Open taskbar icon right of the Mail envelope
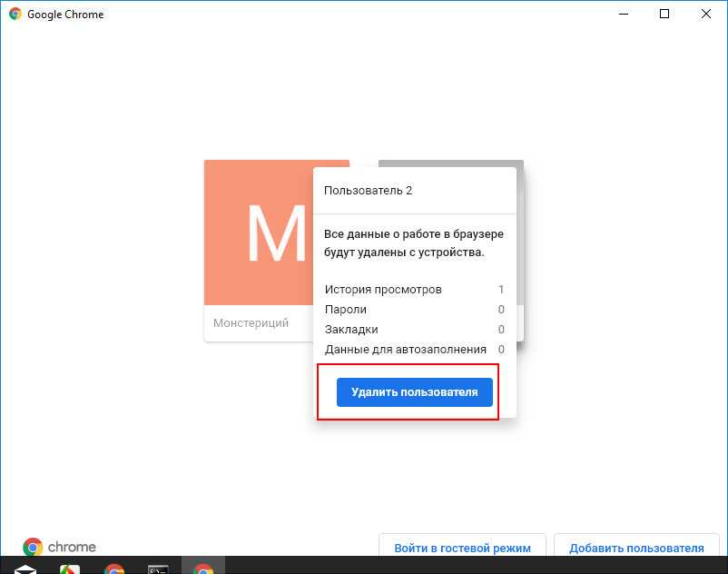This screenshot has height=574, width=728. click(70, 569)
